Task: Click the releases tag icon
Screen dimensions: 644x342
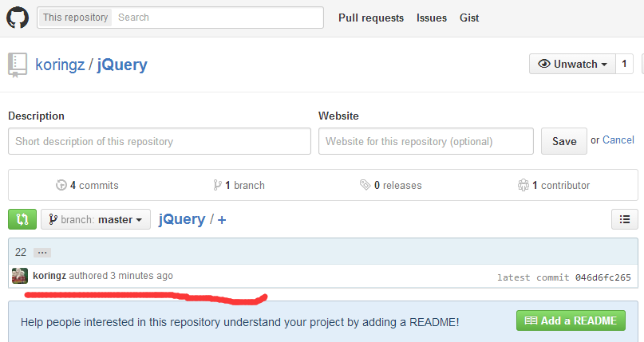Action: coord(365,185)
